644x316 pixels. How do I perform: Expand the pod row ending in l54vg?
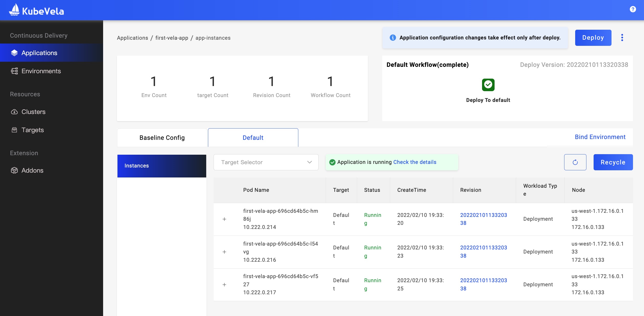224,252
